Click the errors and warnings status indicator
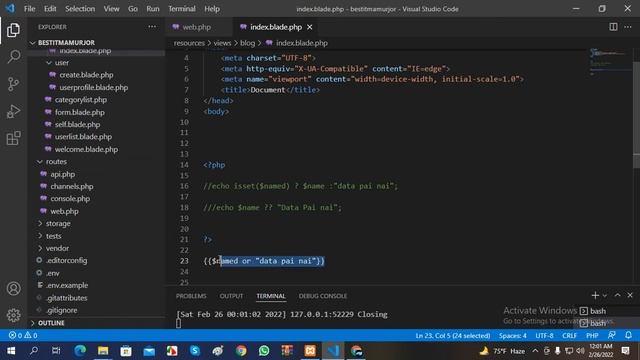 [x=23, y=335]
